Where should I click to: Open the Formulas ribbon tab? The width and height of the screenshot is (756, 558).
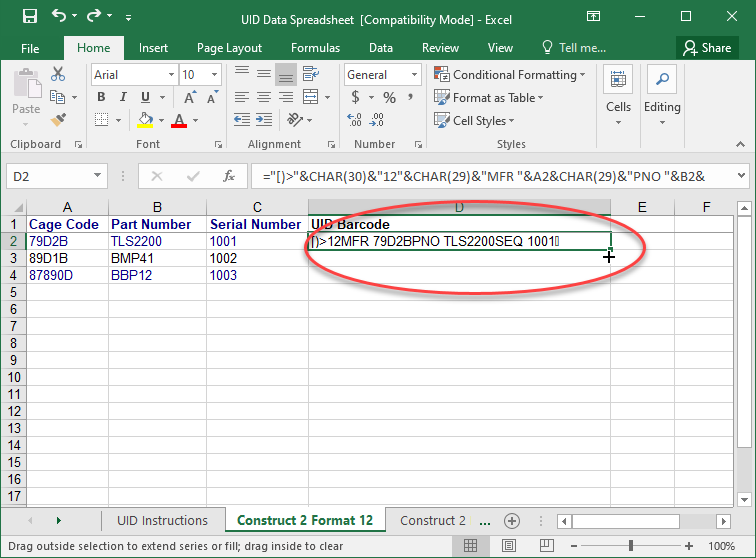pos(315,47)
